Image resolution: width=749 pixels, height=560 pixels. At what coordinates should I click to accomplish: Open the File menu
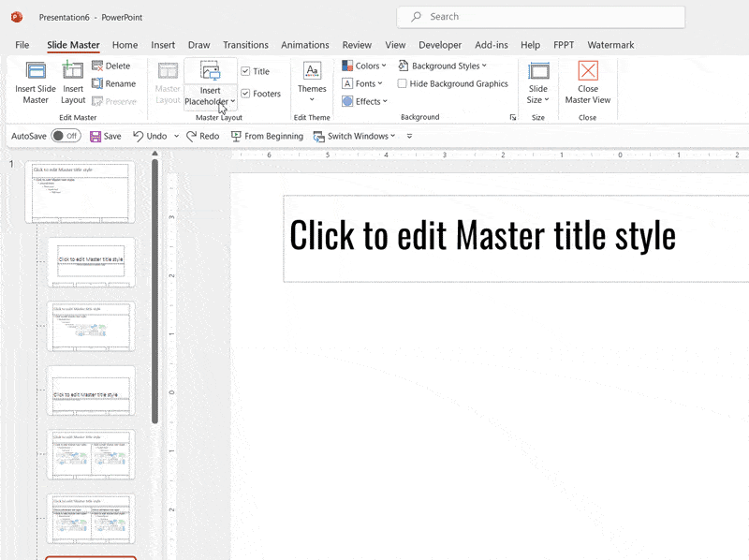click(22, 44)
